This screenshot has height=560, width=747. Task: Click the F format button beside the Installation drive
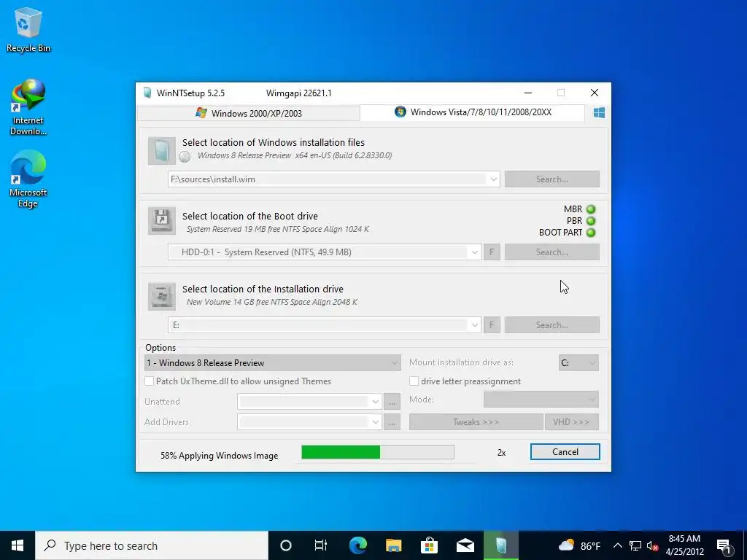tap(492, 325)
